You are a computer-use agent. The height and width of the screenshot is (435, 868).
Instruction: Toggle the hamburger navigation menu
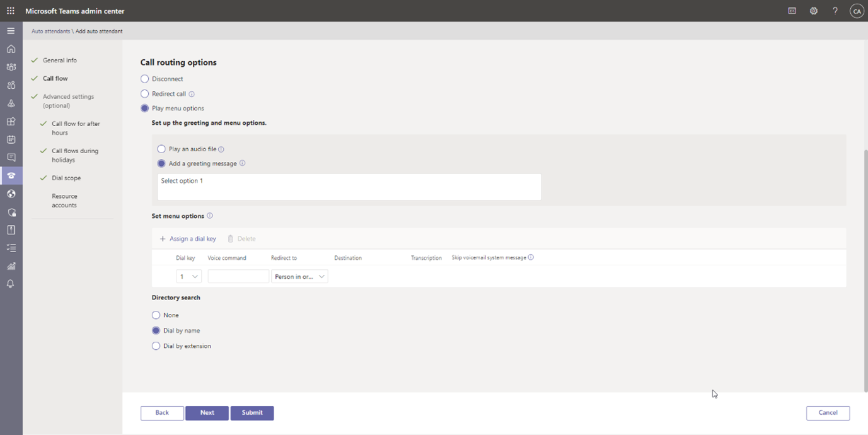pos(11,31)
